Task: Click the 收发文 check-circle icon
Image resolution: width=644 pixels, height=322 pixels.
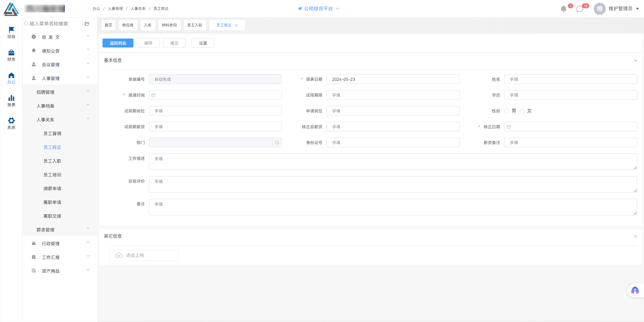Action: click(x=34, y=37)
